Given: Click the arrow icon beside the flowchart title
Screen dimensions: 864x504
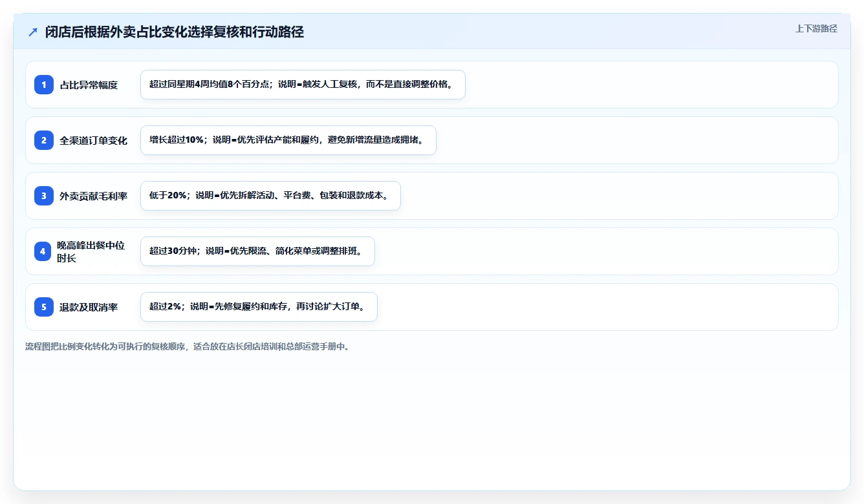Looking at the screenshot, I should [x=33, y=32].
